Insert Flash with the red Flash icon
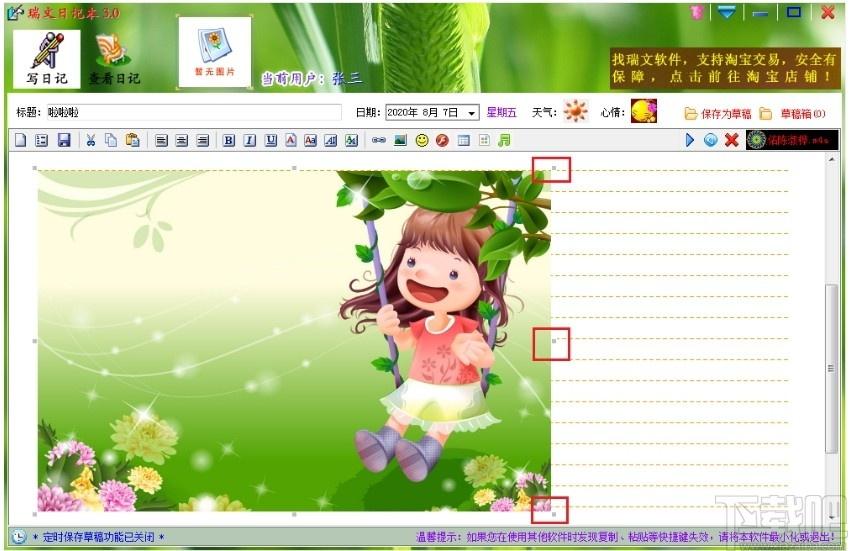850x551 pixels. (442, 140)
